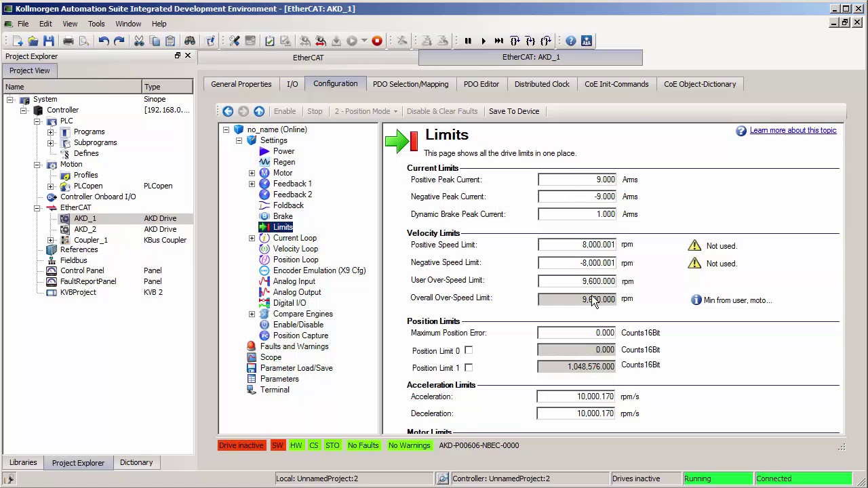Open the File menu
Screen dimensions: 868x488
pyautogui.click(x=23, y=24)
